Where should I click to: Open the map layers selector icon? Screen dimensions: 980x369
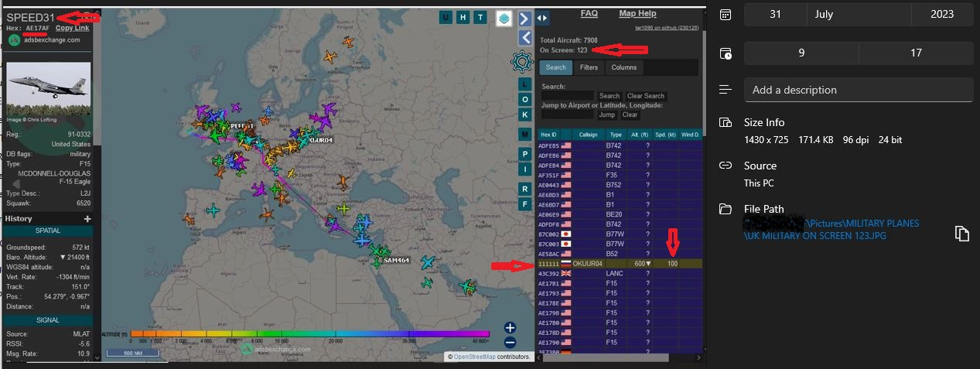pyautogui.click(x=504, y=18)
